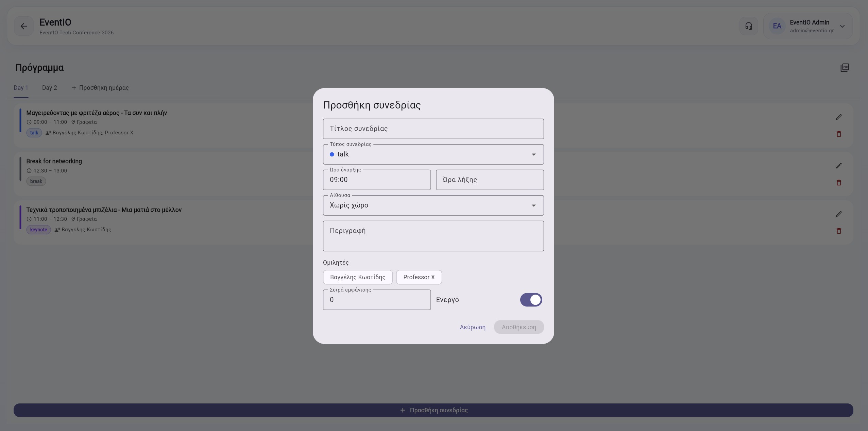Viewport: 868px width, 431px height.
Task: Switch to the Day 1 tab
Action: [x=21, y=88]
